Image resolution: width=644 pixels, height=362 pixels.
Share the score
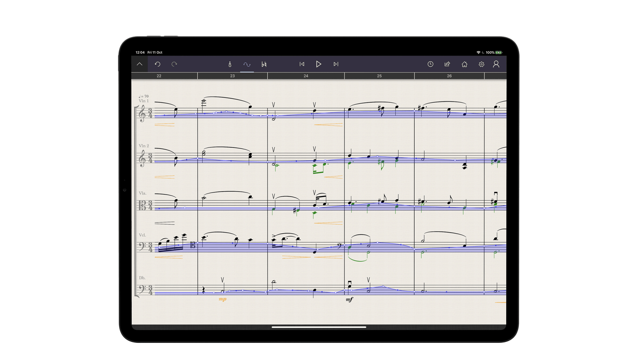click(x=447, y=64)
